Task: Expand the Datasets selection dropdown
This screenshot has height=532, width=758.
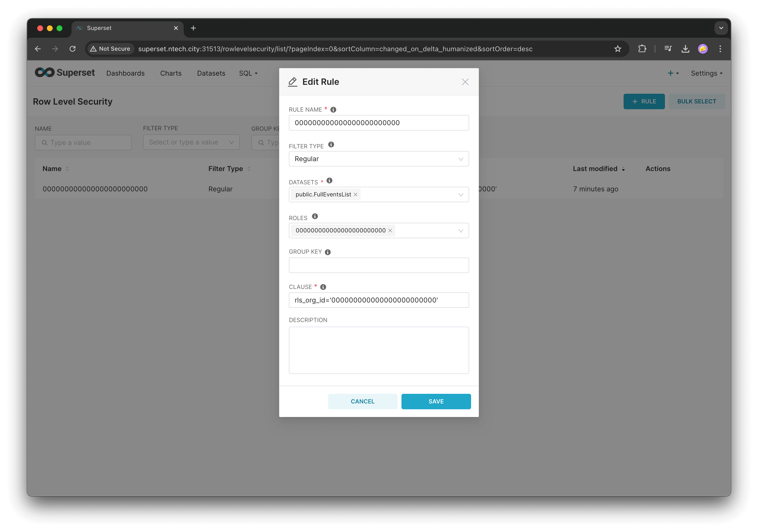Action: pos(460,195)
